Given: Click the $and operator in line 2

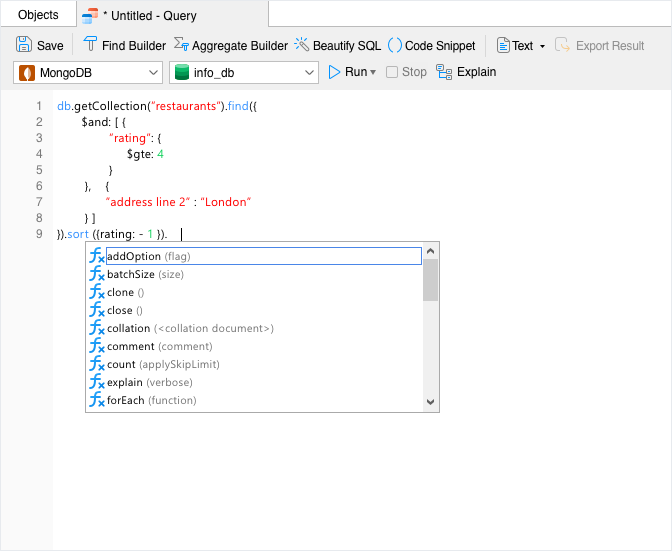Looking at the screenshot, I should (x=95, y=122).
